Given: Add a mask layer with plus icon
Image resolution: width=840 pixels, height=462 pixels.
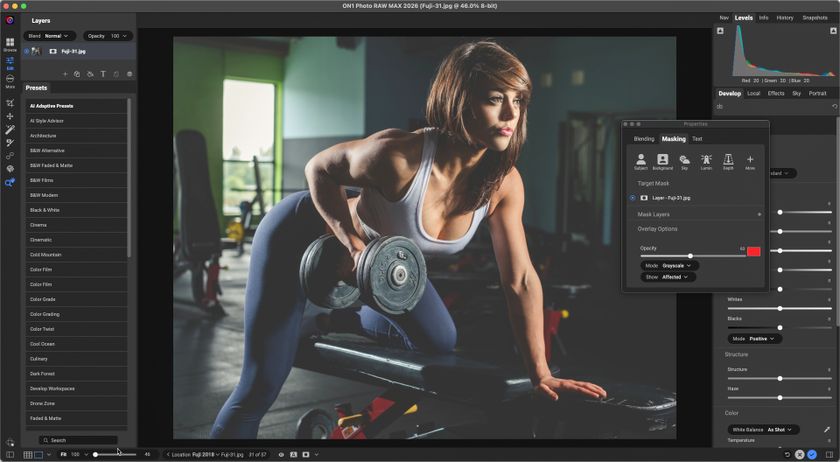Looking at the screenshot, I should click(x=759, y=214).
